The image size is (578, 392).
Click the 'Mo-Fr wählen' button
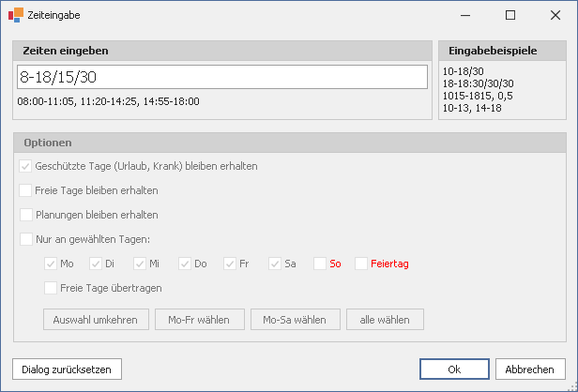(199, 319)
